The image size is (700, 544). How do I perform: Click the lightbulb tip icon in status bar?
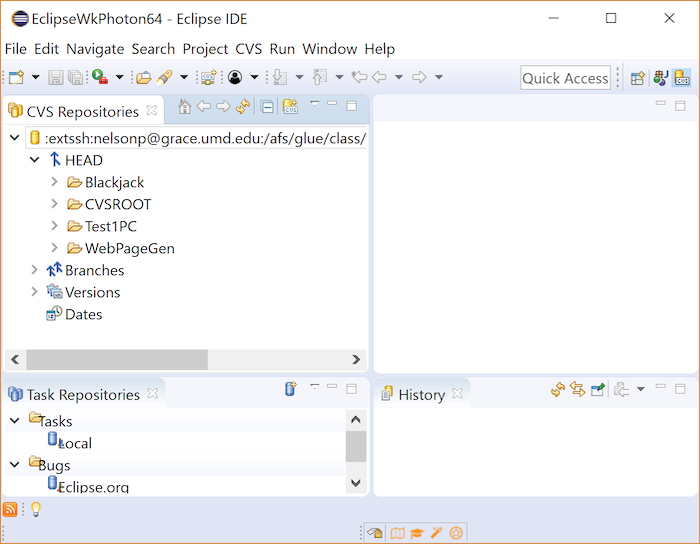tap(35, 510)
